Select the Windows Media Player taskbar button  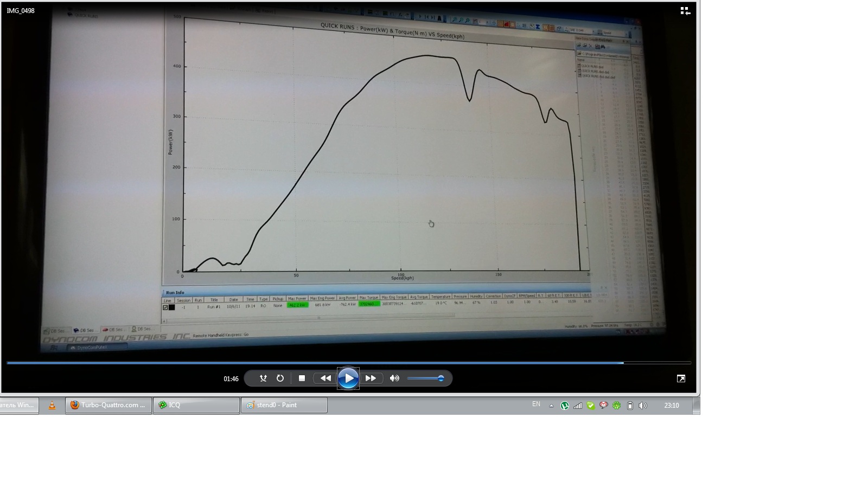click(x=19, y=405)
